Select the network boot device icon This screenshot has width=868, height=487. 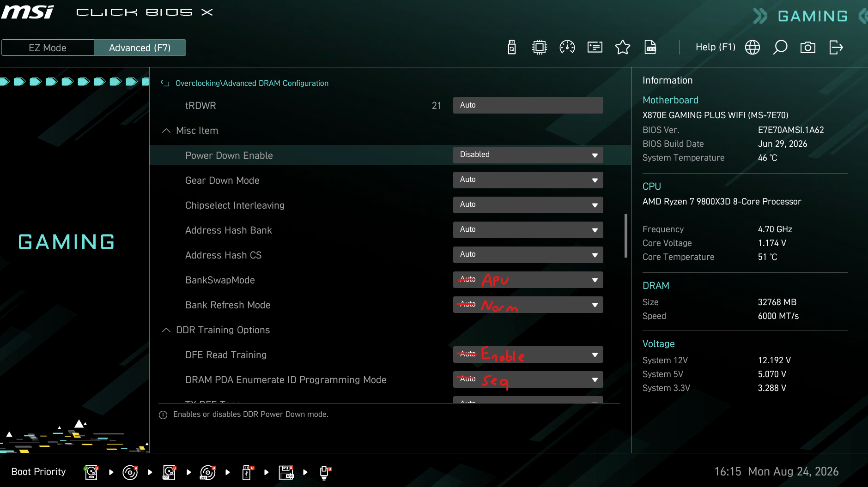325,472
